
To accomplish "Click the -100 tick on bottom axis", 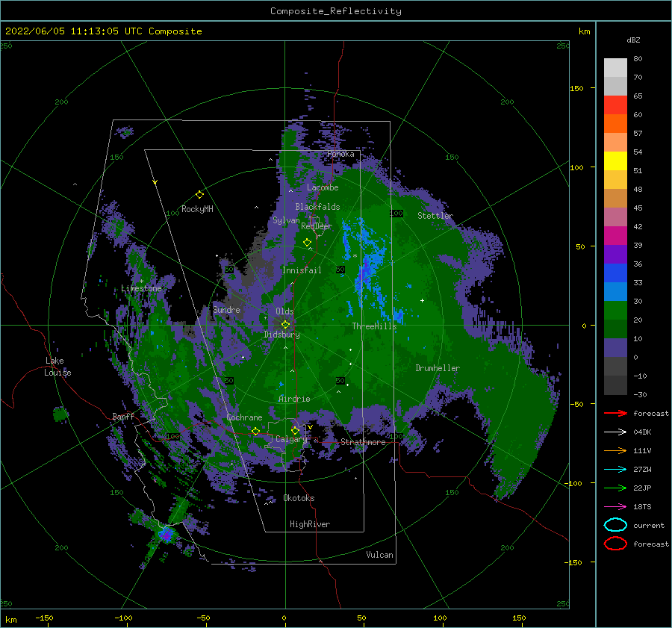I will [123, 618].
